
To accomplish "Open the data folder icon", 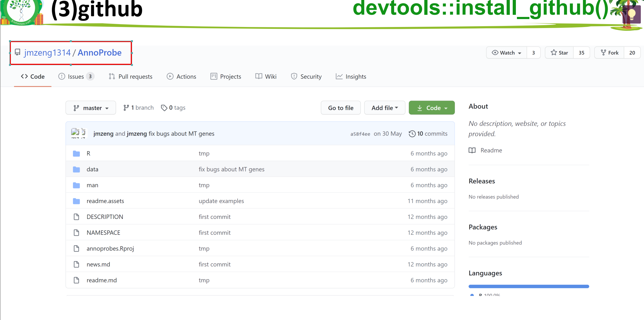I will click(x=76, y=169).
